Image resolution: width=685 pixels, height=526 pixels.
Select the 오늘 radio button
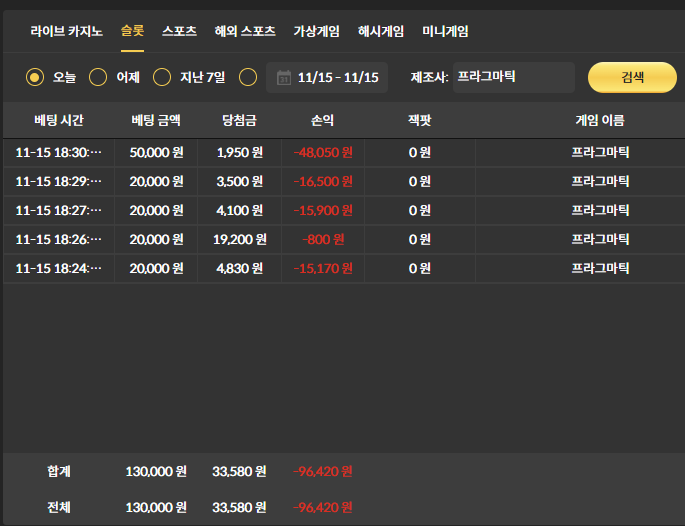pyautogui.click(x=36, y=77)
